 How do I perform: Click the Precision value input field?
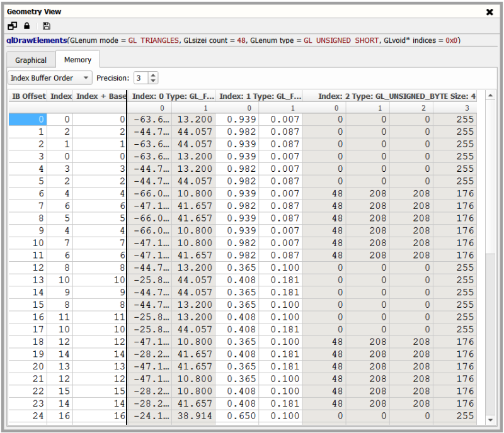[140, 78]
